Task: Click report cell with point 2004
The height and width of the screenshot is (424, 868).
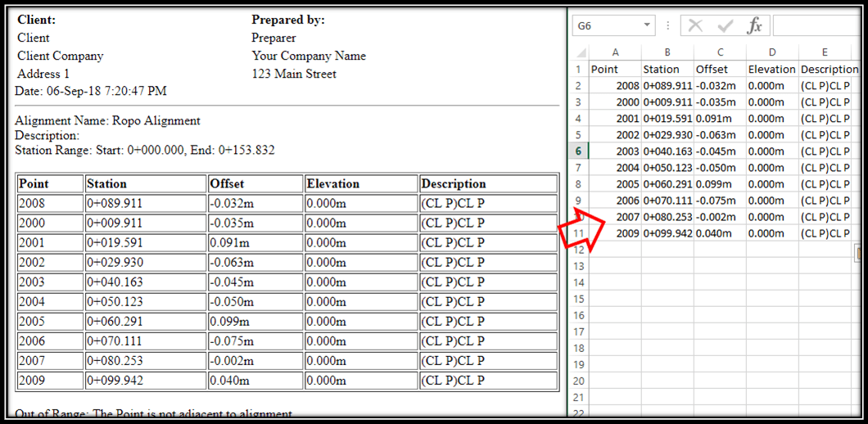Action: [x=51, y=302]
